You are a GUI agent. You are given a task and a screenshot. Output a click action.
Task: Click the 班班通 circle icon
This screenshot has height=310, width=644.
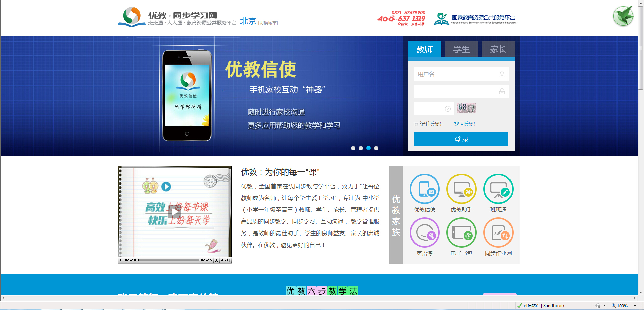tap(498, 189)
